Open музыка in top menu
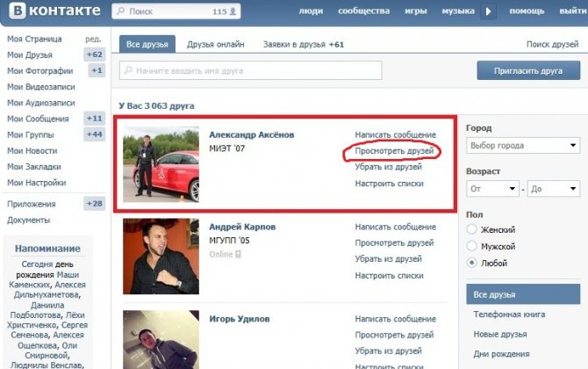Viewport: 588px width, 369px height. click(458, 11)
